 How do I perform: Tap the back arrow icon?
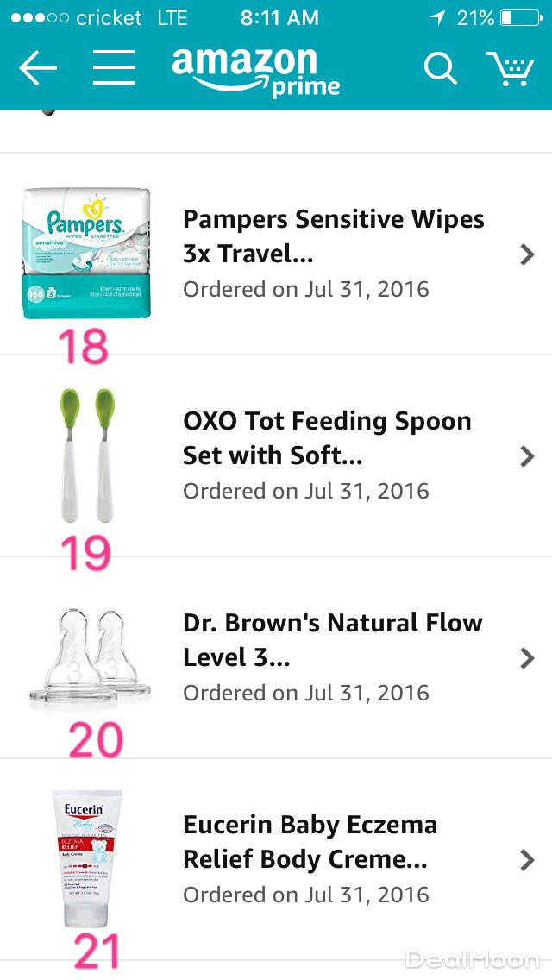(38, 68)
